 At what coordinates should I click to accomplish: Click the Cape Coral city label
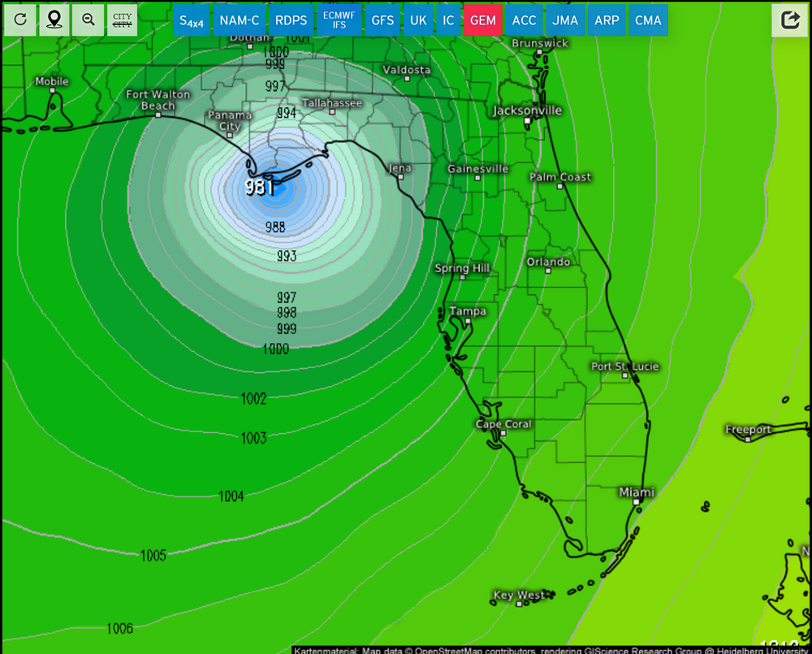tap(503, 424)
